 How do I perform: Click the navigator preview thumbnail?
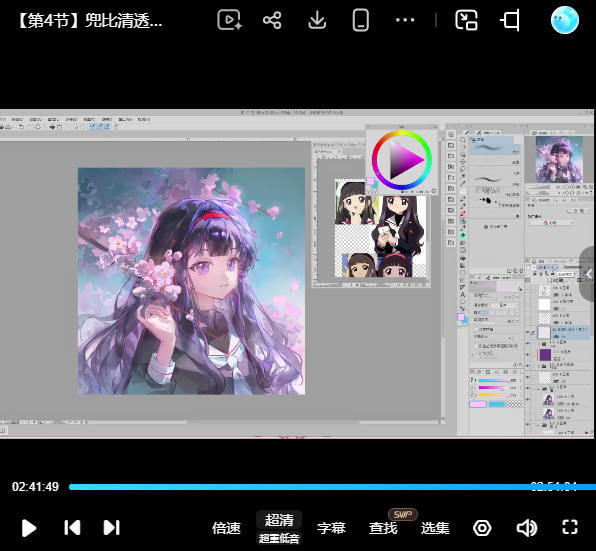pos(559,159)
